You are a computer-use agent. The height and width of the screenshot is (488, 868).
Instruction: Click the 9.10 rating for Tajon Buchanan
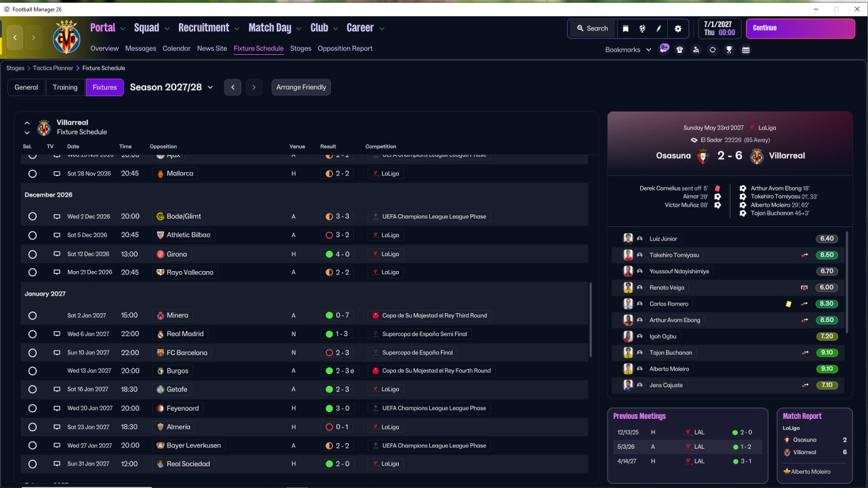[x=827, y=352]
